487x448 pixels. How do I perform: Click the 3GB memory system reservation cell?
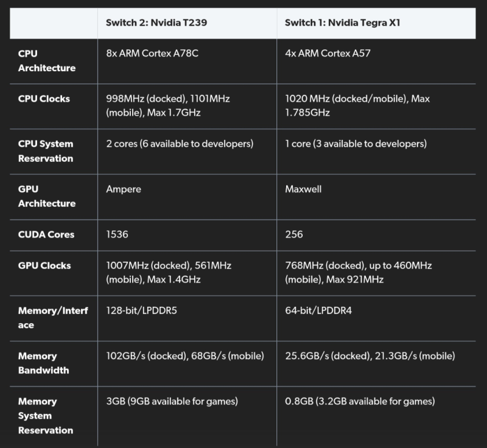pyautogui.click(x=172, y=401)
